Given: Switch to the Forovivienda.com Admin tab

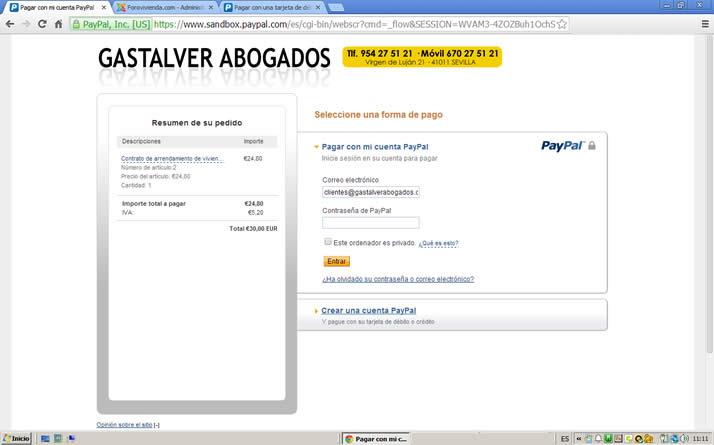Looking at the screenshot, I should [164, 7].
